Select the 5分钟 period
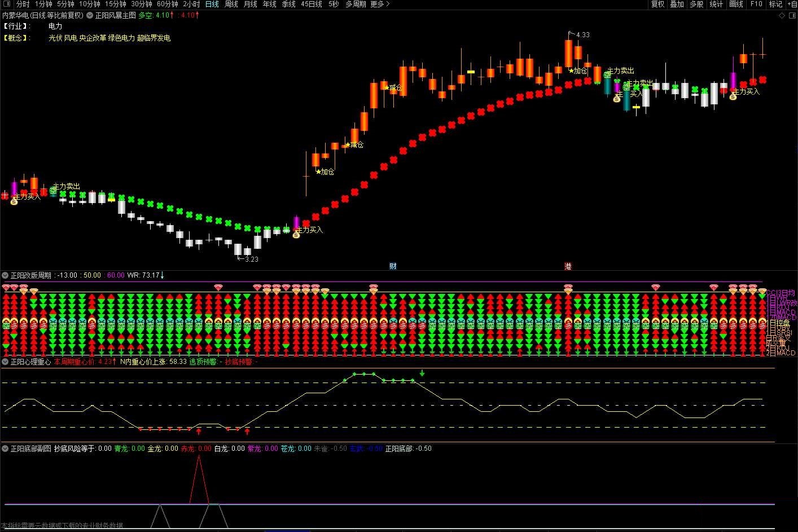The image size is (798, 532). tap(65, 4)
